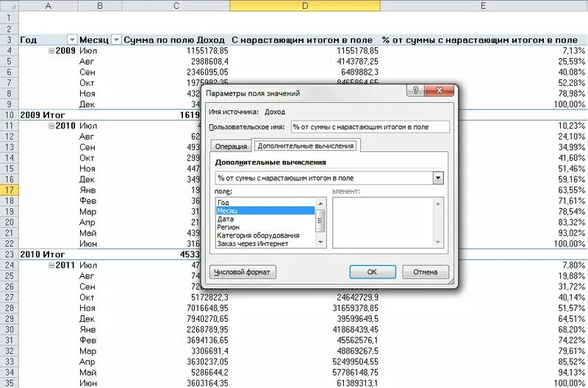Select Регион in the field list
This screenshot has width=588, height=388.
point(265,227)
